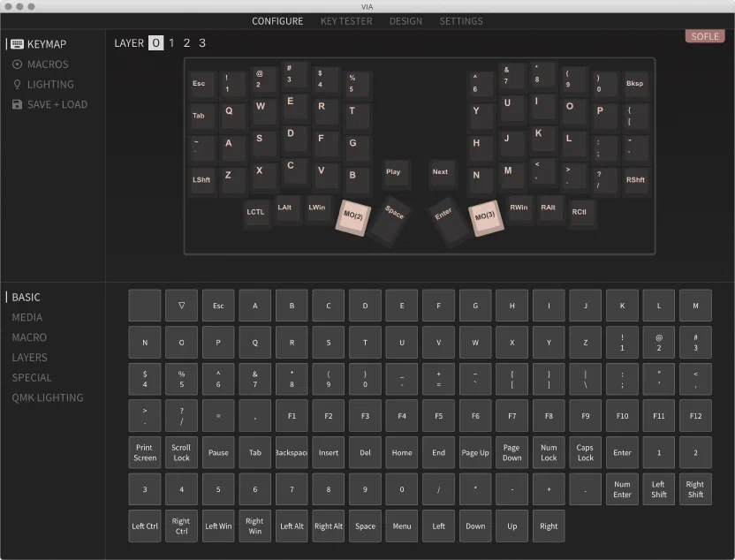The height and width of the screenshot is (560, 735).
Task: Pick the Left Shift keycode
Action: [659, 489]
